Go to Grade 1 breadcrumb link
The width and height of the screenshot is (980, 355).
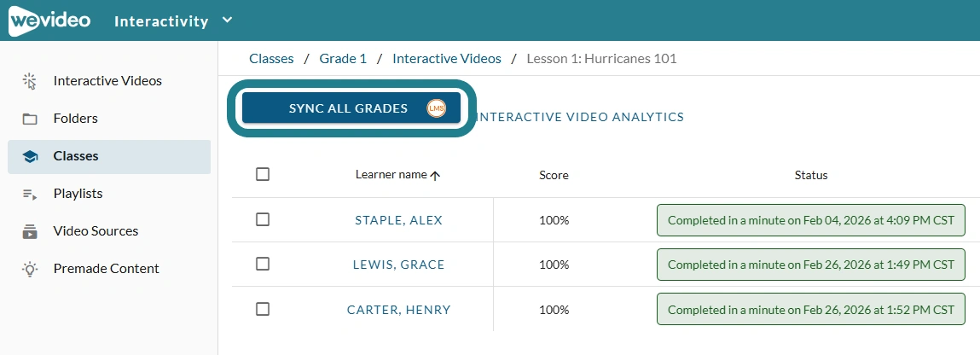tap(343, 59)
